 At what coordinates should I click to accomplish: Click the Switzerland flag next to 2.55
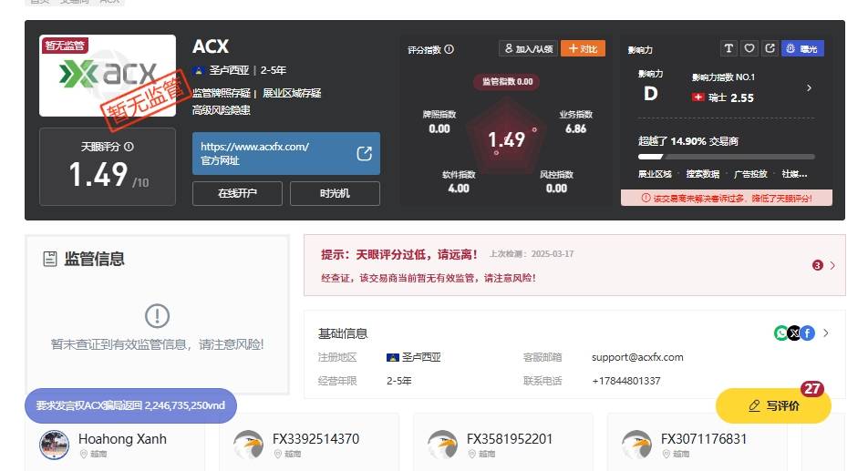click(x=697, y=97)
